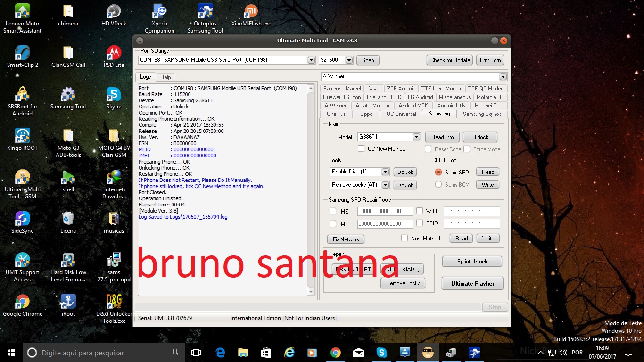Image resolution: width=644 pixels, height=362 pixels.
Task: Tick the New Method checkbox
Action: click(405, 239)
